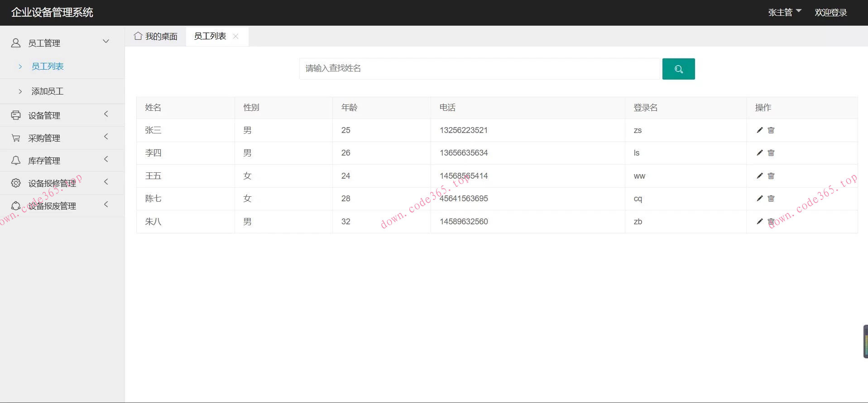Image resolution: width=868 pixels, height=403 pixels.
Task: Click the edit pencil icon for 王五
Action: click(759, 176)
